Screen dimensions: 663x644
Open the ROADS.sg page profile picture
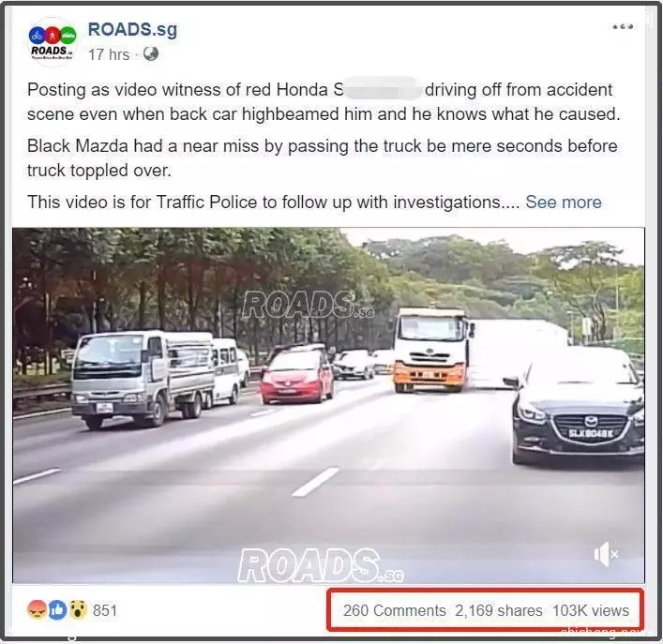tap(53, 42)
